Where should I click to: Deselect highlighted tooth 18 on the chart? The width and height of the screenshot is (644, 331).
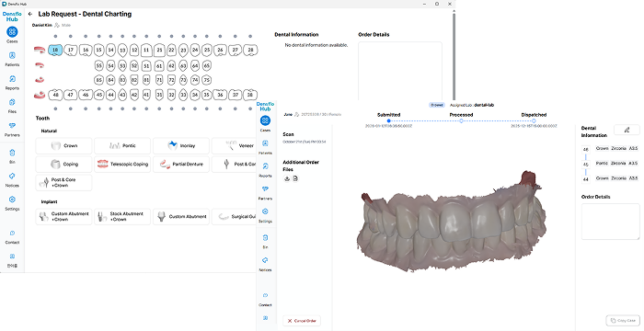55,50
